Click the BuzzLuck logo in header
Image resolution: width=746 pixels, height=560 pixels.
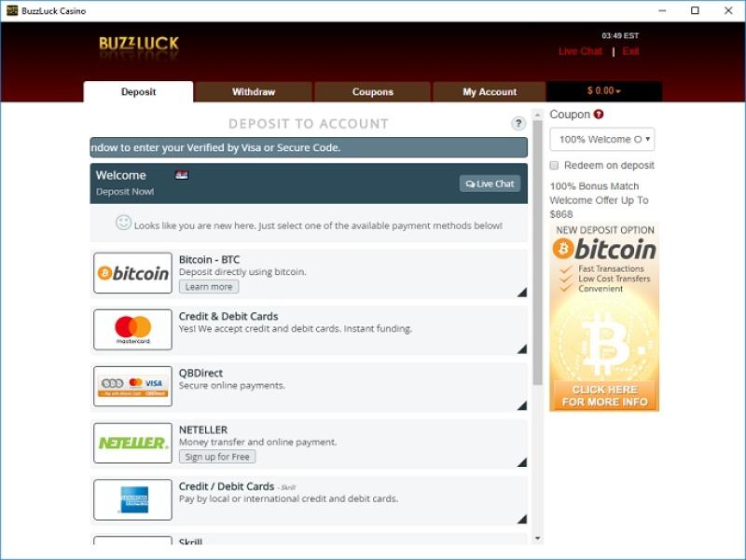[x=139, y=44]
